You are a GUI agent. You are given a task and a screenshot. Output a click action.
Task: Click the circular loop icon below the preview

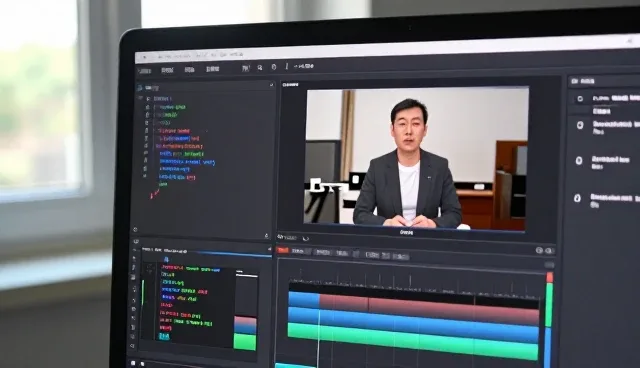(305, 238)
